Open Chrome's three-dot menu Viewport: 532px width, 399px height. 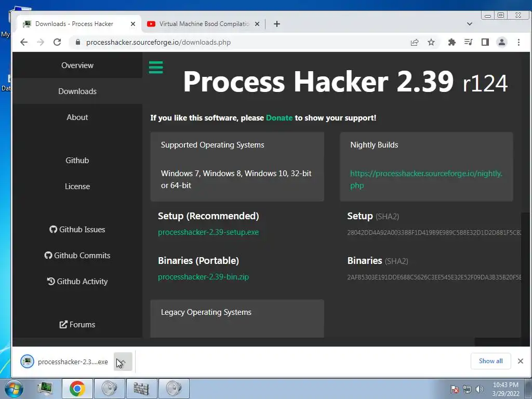pyautogui.click(x=518, y=43)
